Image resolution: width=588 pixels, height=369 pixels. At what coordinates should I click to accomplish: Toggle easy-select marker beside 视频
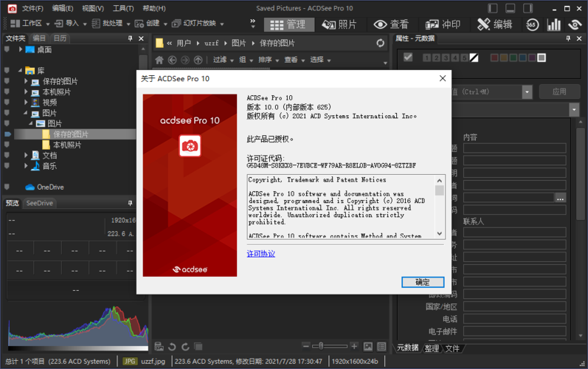tap(7, 102)
